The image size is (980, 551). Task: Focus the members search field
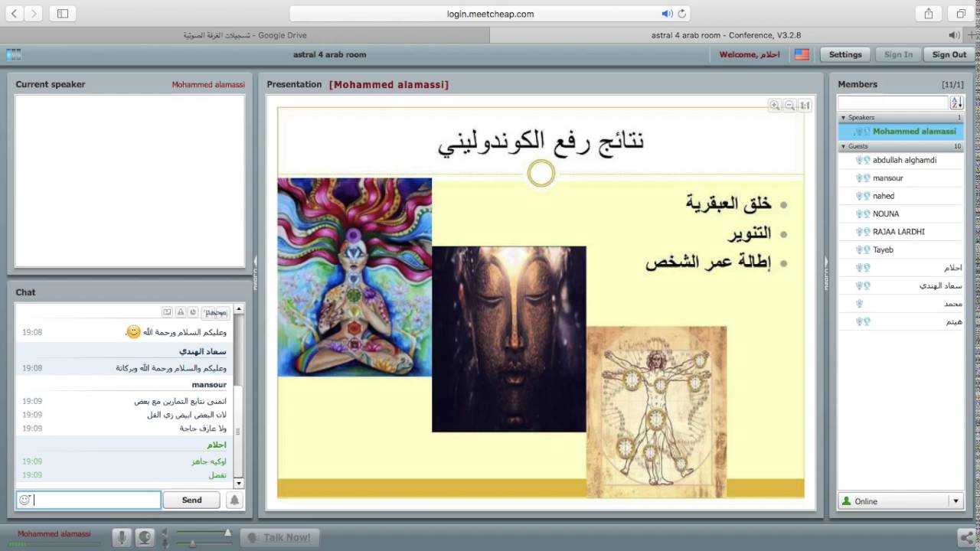coord(893,103)
